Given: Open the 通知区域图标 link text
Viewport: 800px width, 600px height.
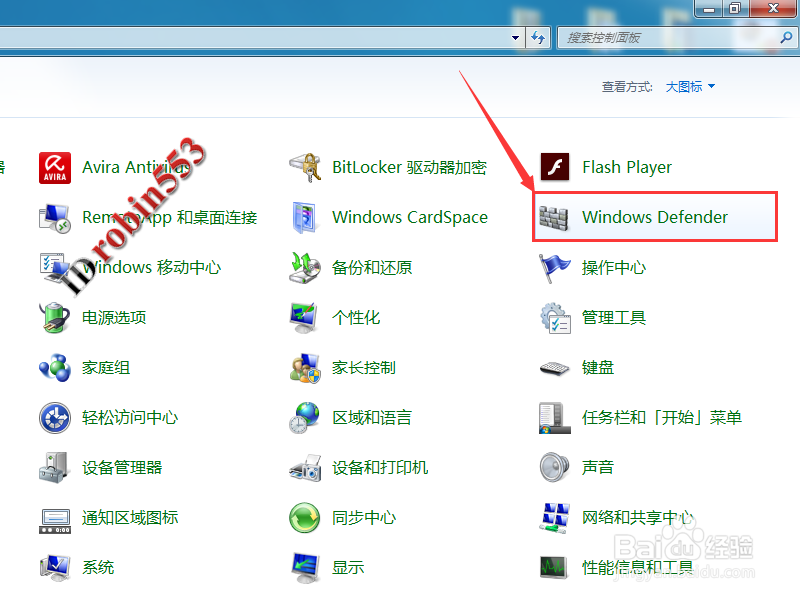Looking at the screenshot, I should 130,517.
